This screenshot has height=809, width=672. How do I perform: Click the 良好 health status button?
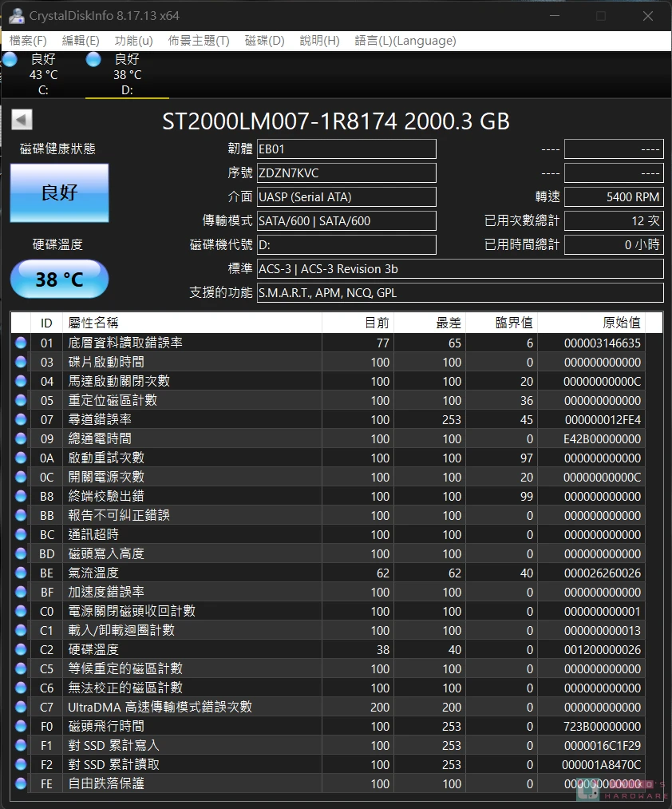(59, 193)
